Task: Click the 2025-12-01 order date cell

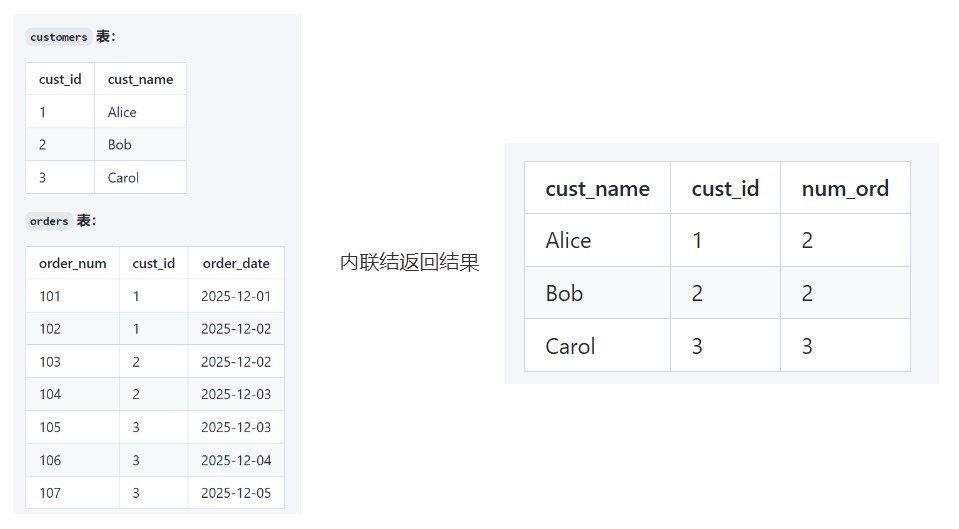Action: pos(236,296)
